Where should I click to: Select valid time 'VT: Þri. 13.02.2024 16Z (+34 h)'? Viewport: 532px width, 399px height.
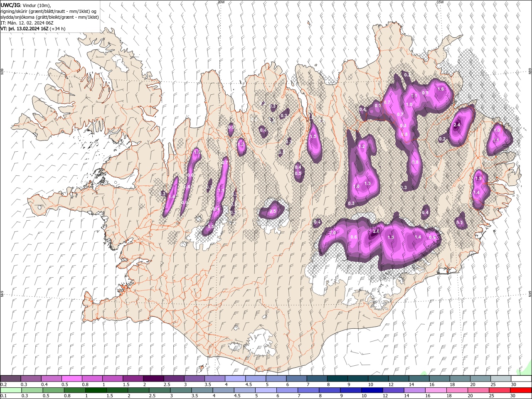click(33, 29)
